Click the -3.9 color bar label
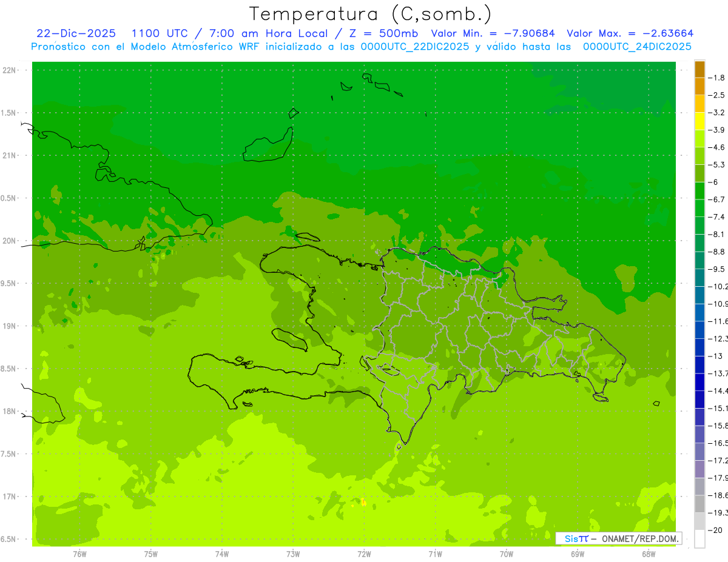The height and width of the screenshot is (562, 728). (716, 130)
